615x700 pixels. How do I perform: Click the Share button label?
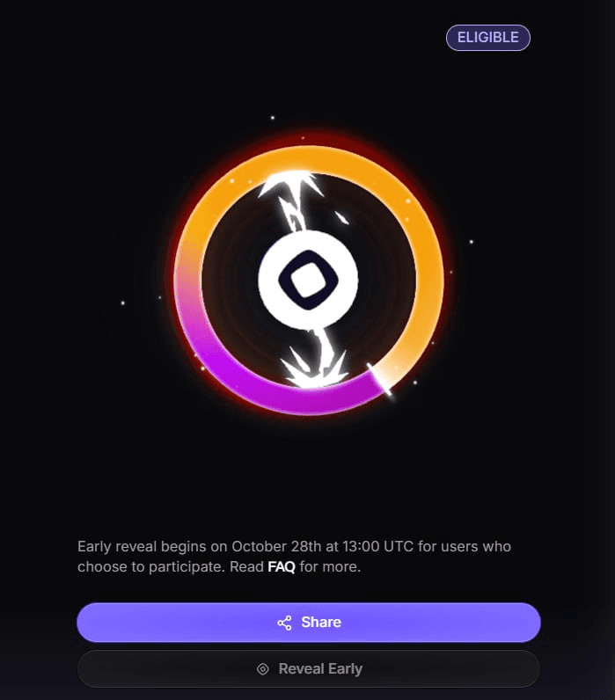(x=321, y=623)
